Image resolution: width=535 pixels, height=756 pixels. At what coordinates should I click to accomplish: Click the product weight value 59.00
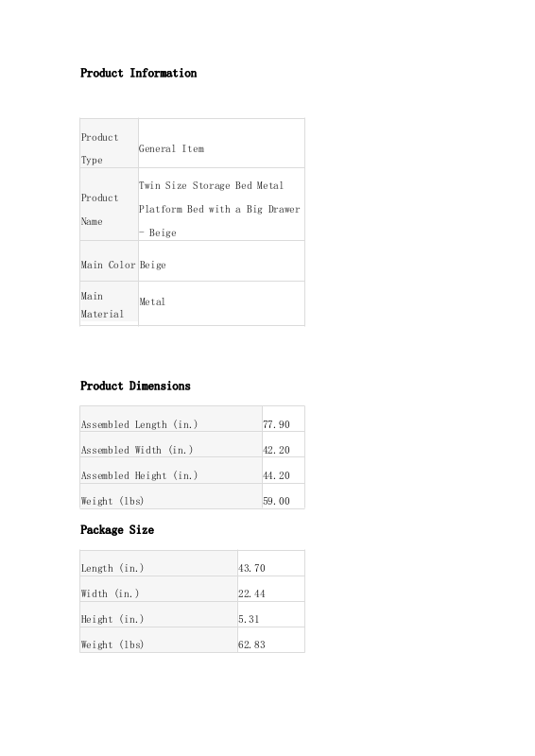coord(276,502)
